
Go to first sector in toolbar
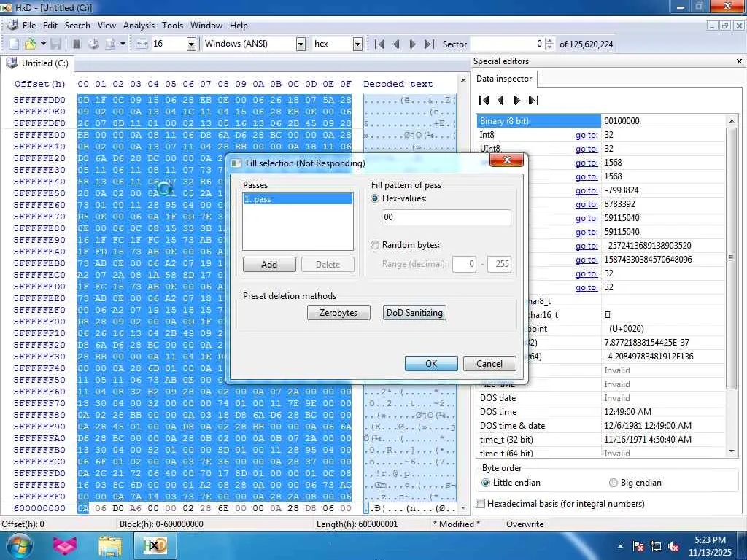click(x=379, y=44)
